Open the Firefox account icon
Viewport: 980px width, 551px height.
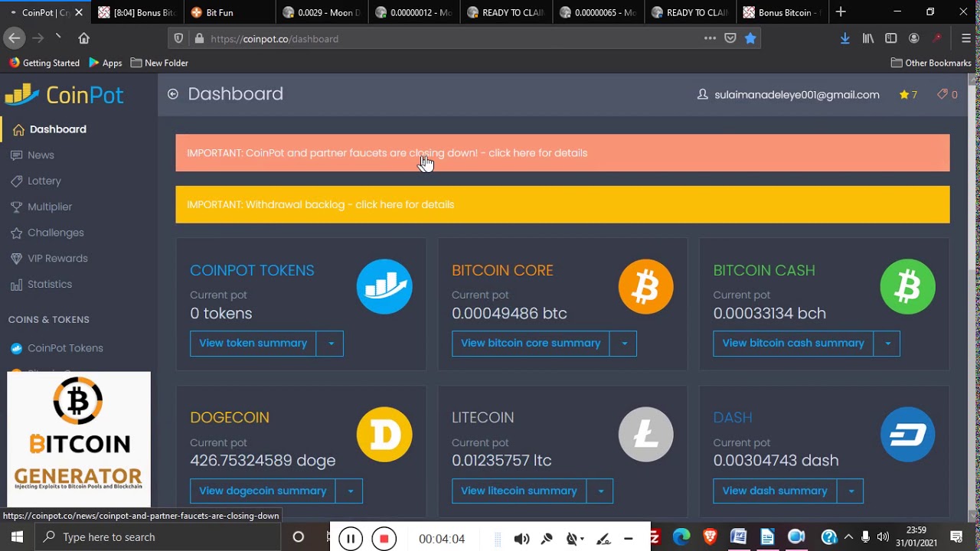(914, 38)
